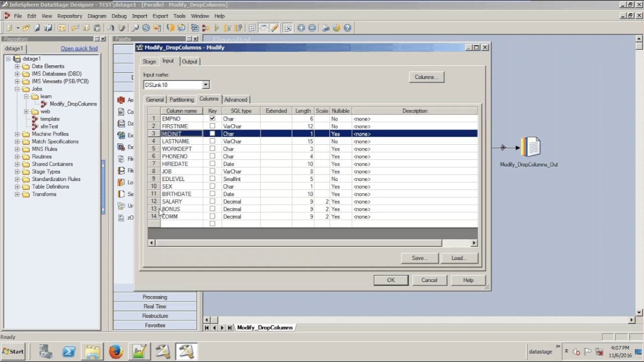Image resolution: width=644 pixels, height=362 pixels.
Task: Collapse the Jobs folder
Action: tap(17, 89)
